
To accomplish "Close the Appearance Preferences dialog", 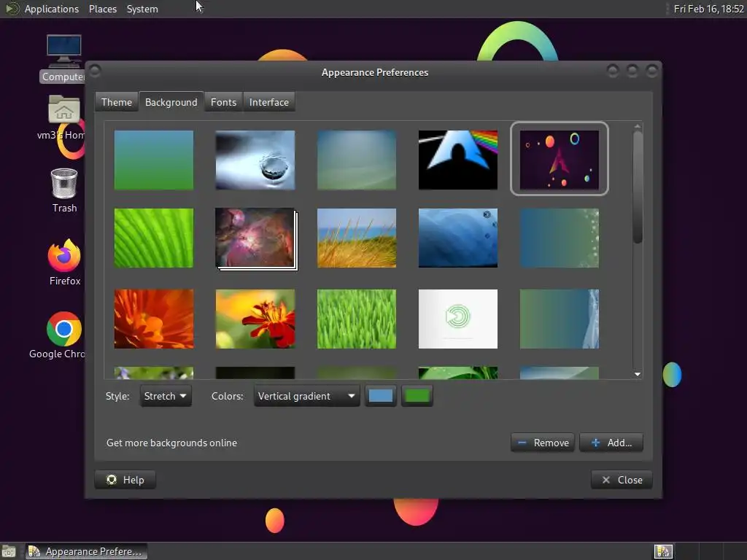I will (622, 480).
